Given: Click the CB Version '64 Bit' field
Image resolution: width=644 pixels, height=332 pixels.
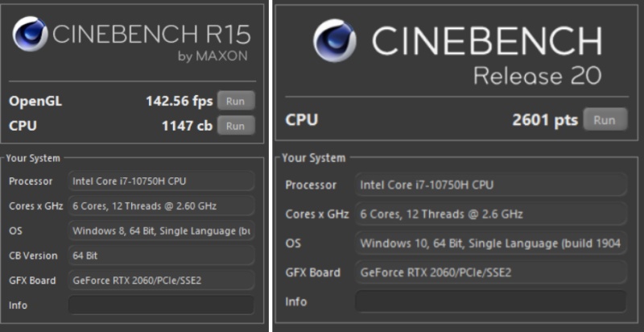Looking at the screenshot, I should coord(161,255).
